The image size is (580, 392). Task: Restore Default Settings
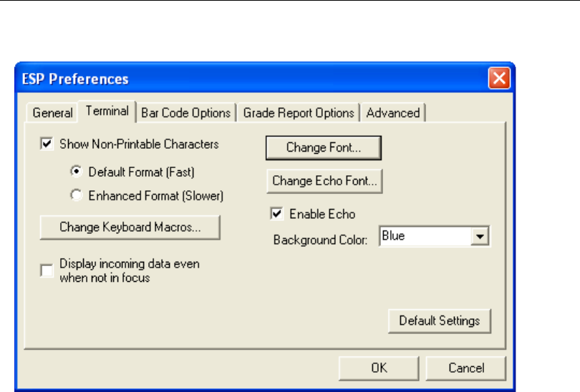tap(440, 320)
